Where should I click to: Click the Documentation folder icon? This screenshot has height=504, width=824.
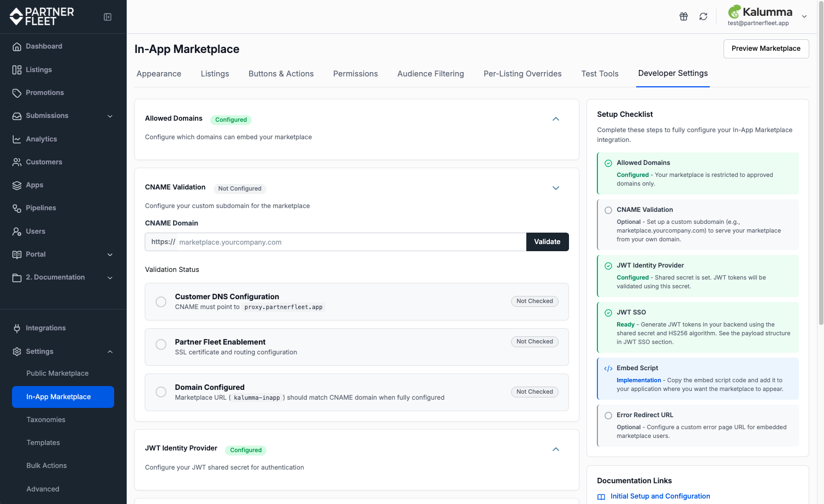point(17,277)
